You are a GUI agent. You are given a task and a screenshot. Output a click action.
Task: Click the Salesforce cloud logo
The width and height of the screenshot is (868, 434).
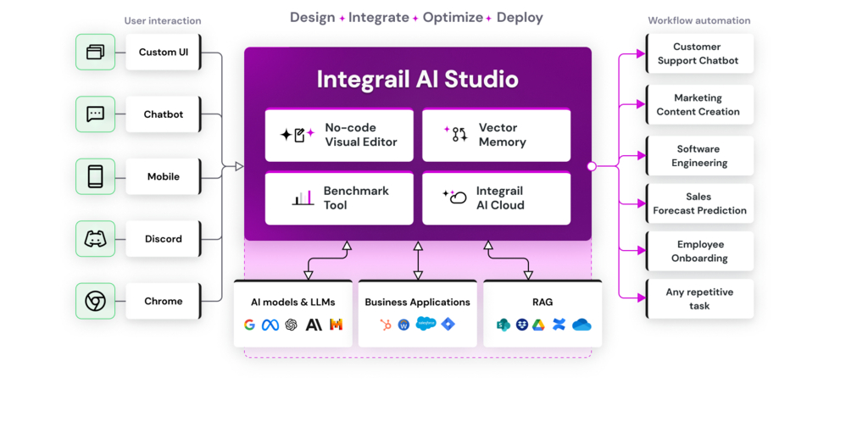tap(426, 324)
